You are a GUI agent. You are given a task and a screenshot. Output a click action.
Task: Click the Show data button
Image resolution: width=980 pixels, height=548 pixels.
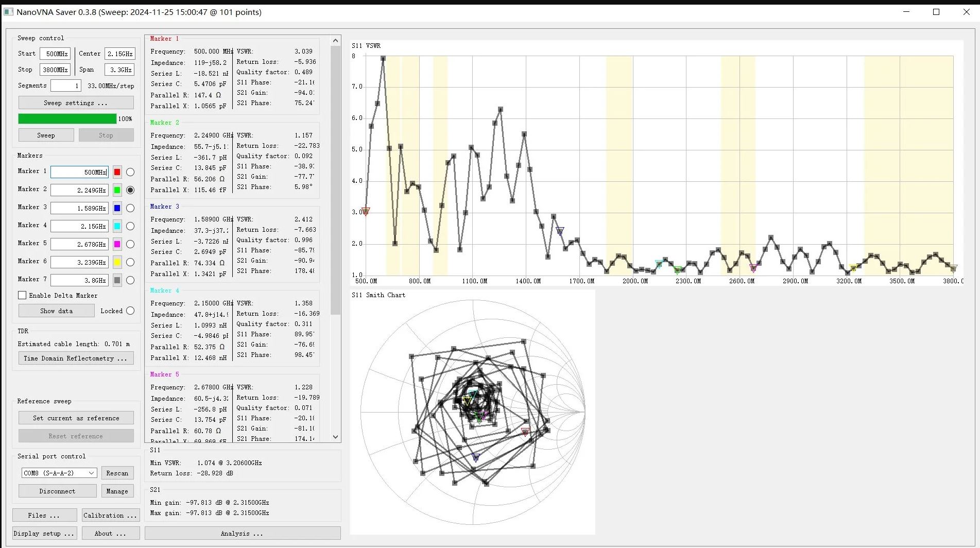click(57, 311)
